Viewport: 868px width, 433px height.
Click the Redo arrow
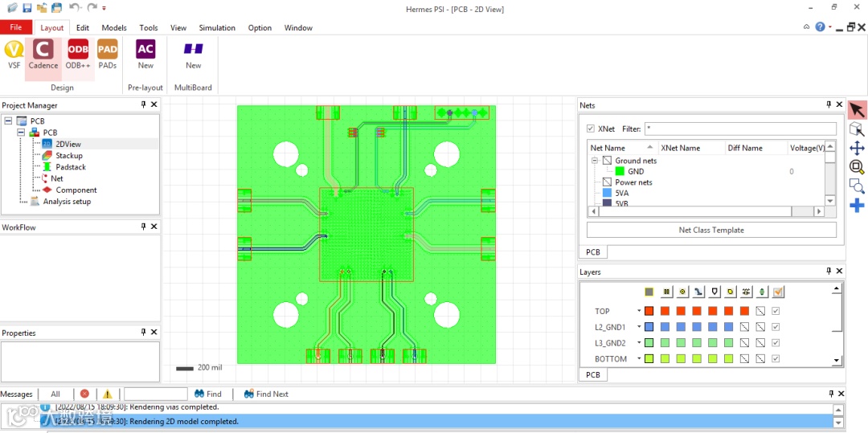pos(92,8)
